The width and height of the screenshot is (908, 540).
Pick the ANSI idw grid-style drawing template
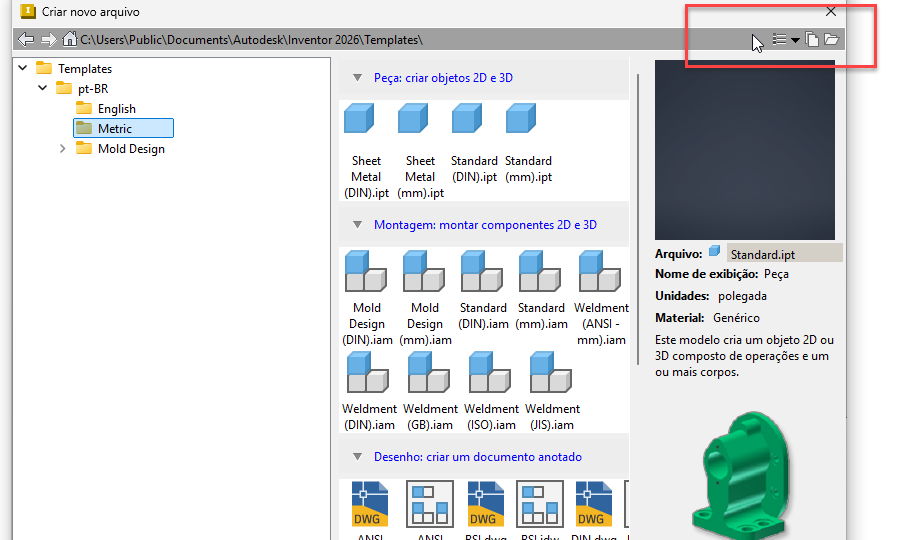tap(430, 504)
